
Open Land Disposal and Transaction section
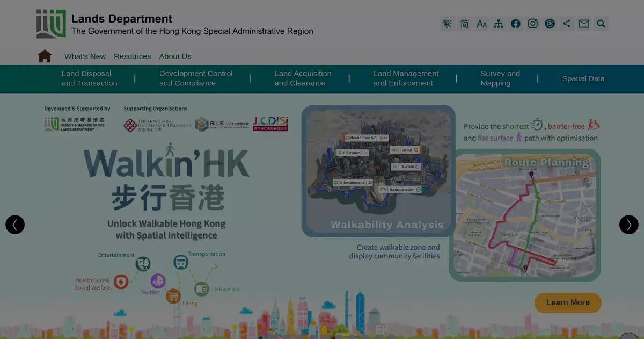point(89,78)
